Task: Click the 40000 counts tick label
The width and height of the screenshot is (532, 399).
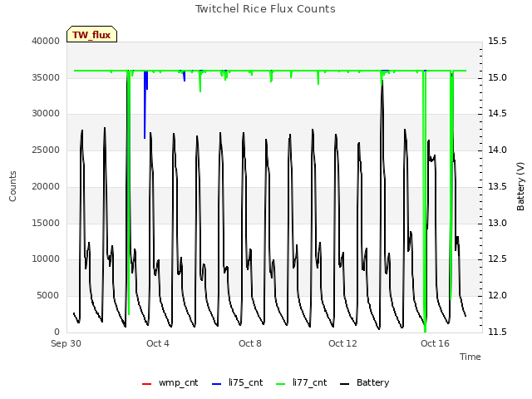Action: (46, 41)
